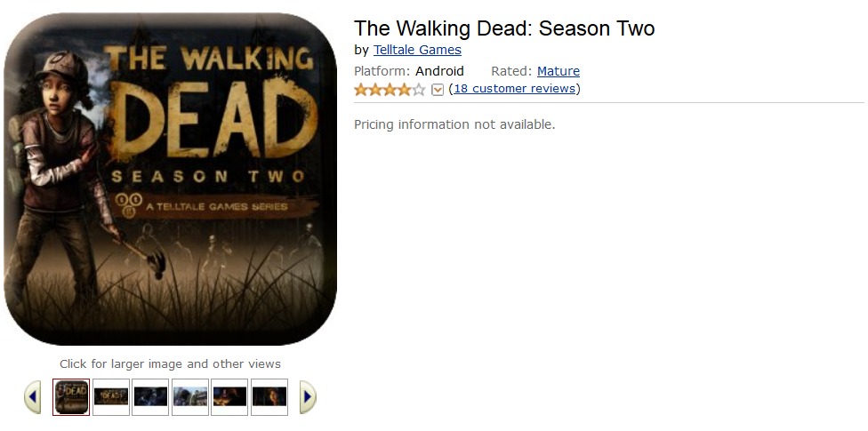Select the second thumbnail with title banner
The height and width of the screenshot is (431, 868).
point(110,396)
